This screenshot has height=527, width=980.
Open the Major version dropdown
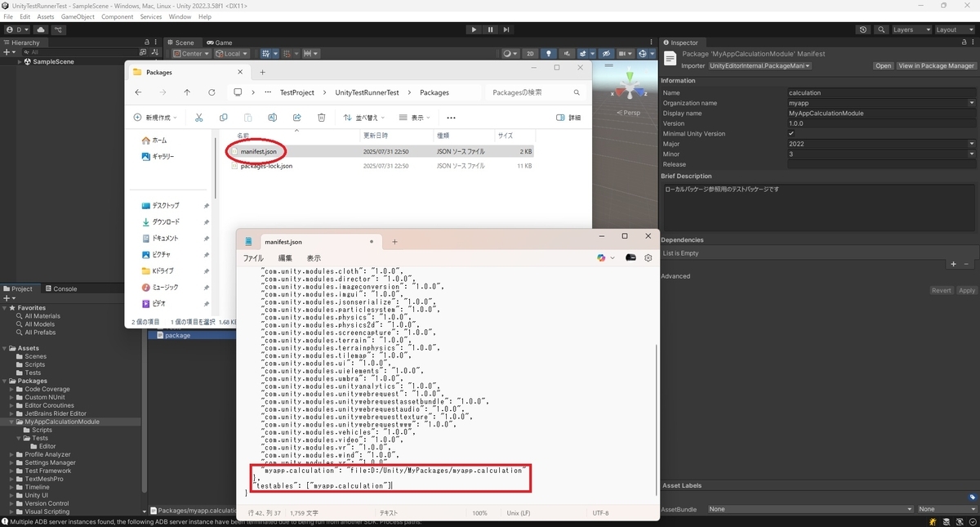point(881,144)
